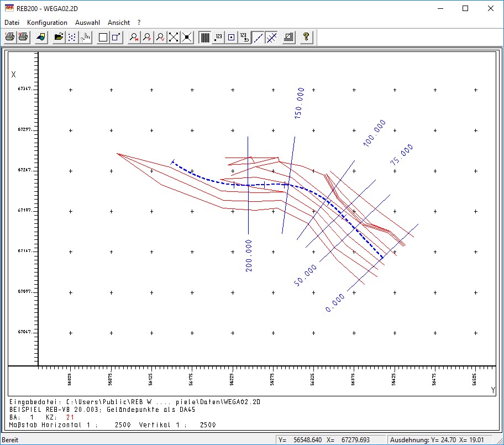Screen dimensions: 504x445
Task: Click the Maßstab Horizontal value 2500
Action: tap(123, 425)
